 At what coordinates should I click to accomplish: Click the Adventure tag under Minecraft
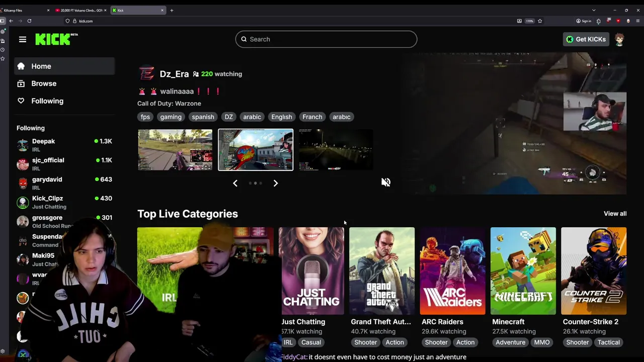511,342
